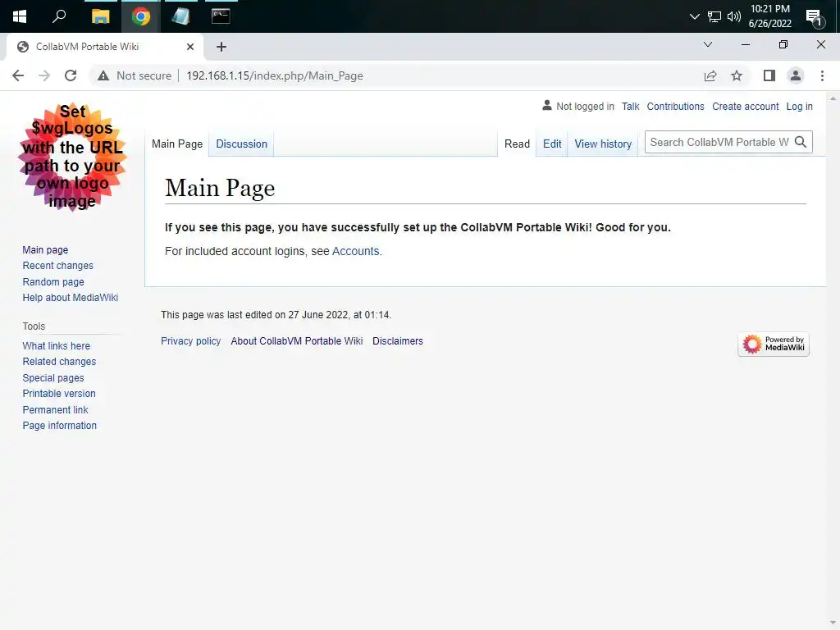
Task: Show hidden system tray icons
Action: coord(694,16)
